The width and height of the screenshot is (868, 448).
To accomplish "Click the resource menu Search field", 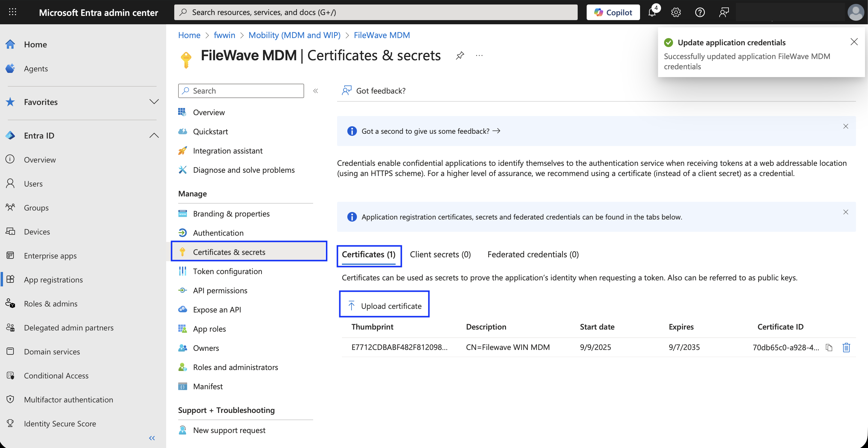I will [x=241, y=91].
